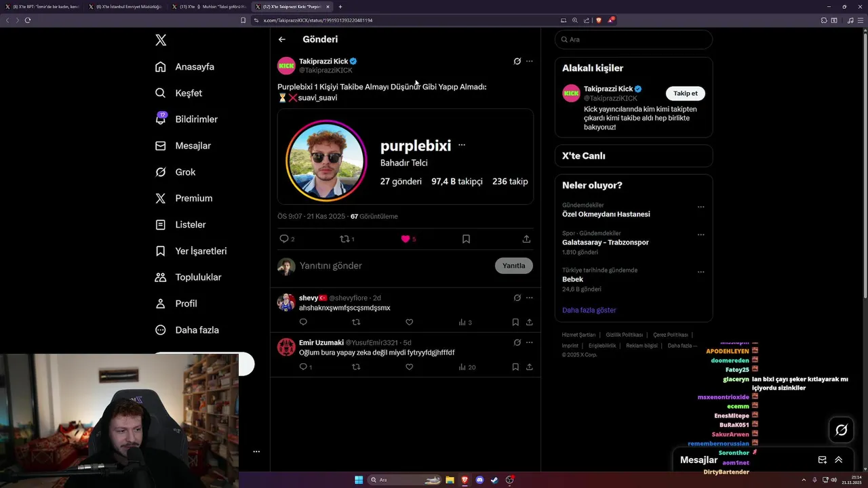Bookmark shevy's comment
The width and height of the screenshot is (868, 488).
(515, 322)
